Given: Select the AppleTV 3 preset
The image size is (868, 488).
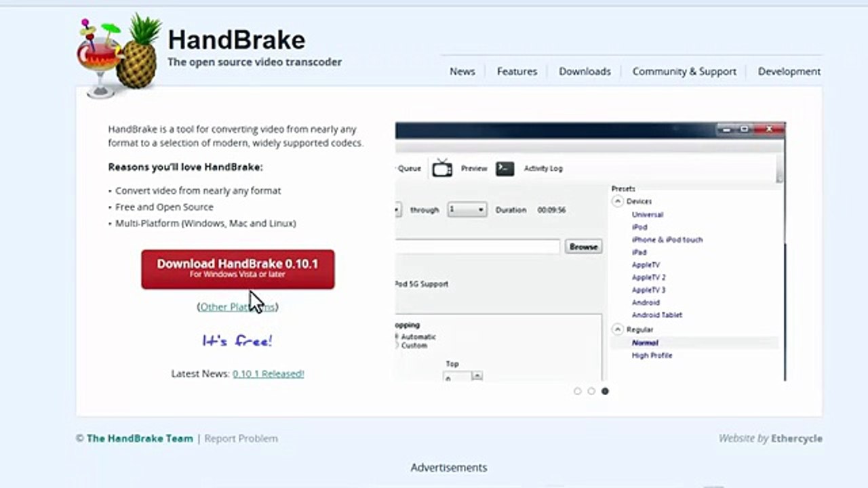Looking at the screenshot, I should pos(649,290).
